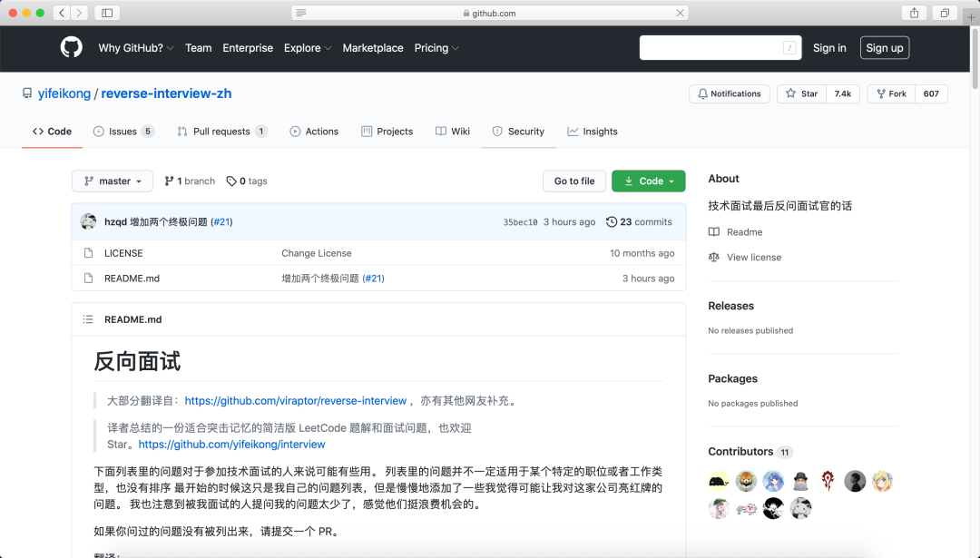This screenshot has width=980, height=558.
Task: Open commit hash 35bec10
Action: point(520,221)
